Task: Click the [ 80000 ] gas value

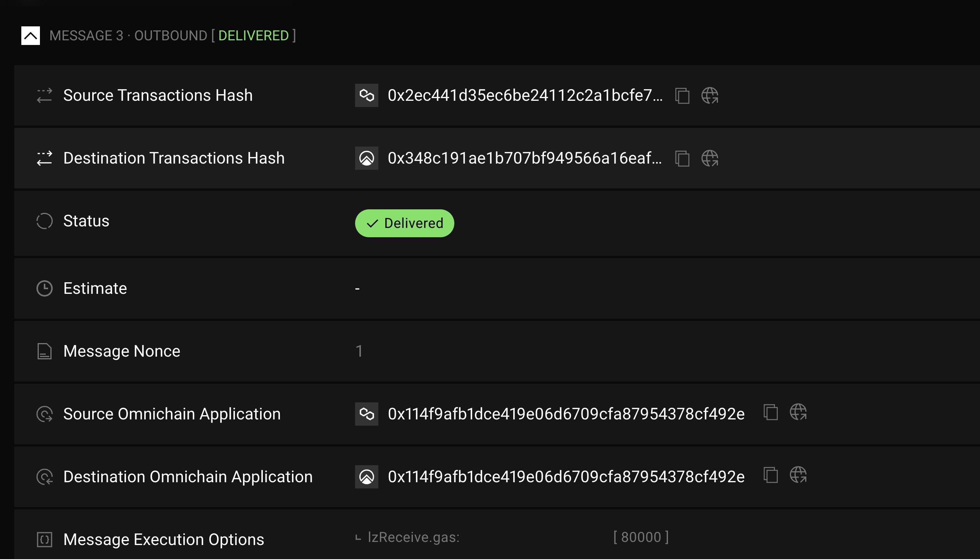Action: pos(641,537)
